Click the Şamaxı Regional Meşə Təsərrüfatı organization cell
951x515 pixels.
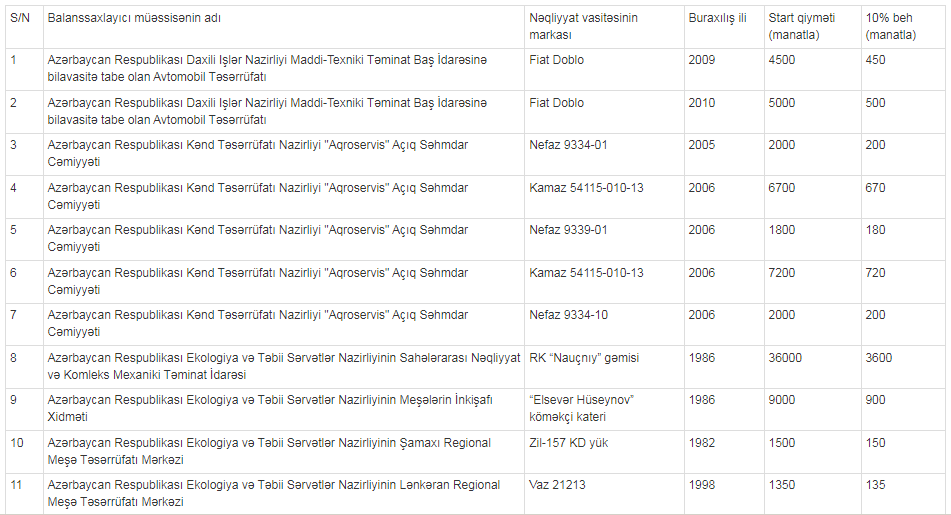[284, 451]
